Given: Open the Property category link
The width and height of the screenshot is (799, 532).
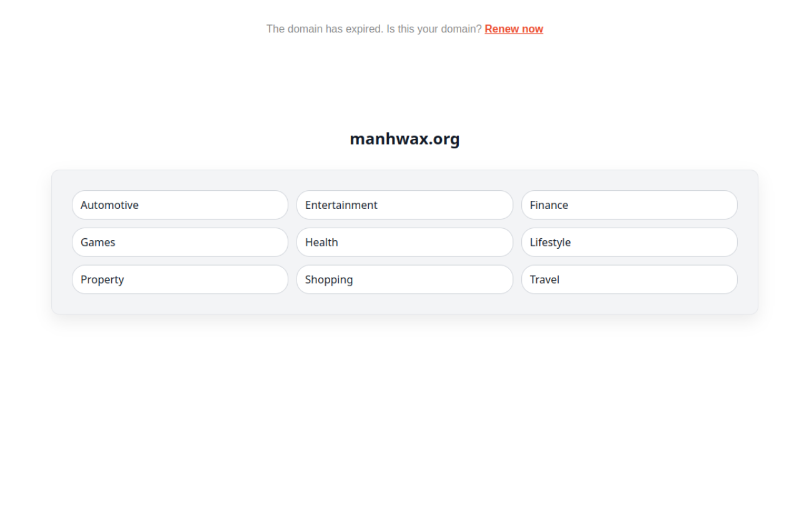Looking at the screenshot, I should point(180,279).
